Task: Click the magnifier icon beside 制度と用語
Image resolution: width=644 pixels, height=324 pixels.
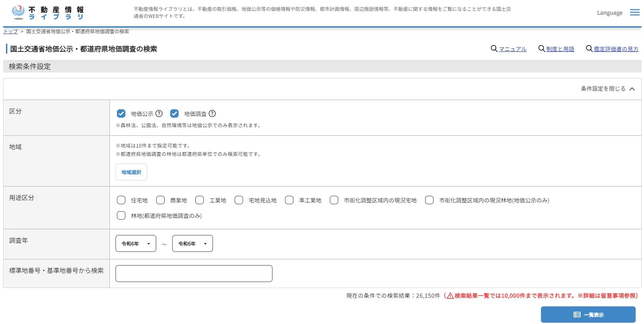Action: pyautogui.click(x=541, y=49)
